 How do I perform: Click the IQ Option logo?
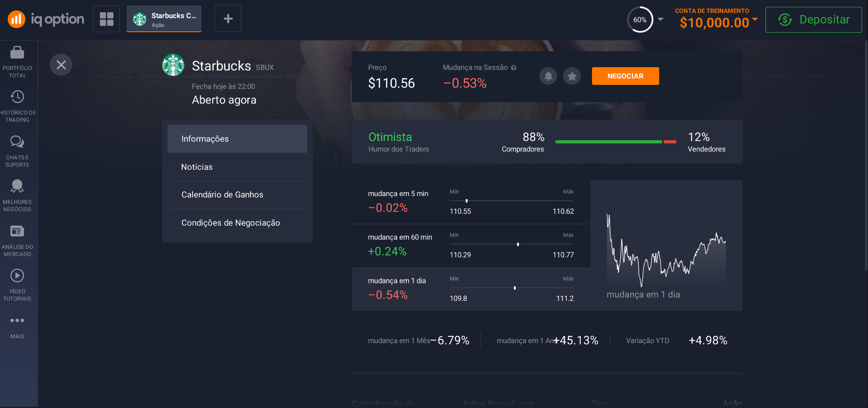tap(46, 19)
